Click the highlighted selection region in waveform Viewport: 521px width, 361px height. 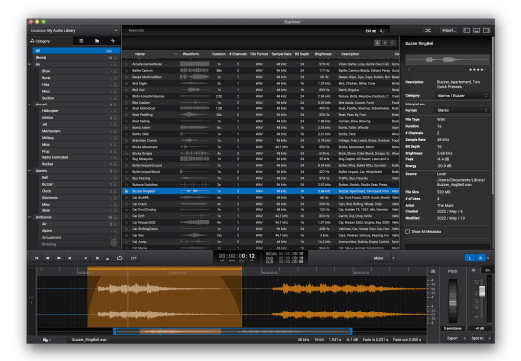coord(164,297)
